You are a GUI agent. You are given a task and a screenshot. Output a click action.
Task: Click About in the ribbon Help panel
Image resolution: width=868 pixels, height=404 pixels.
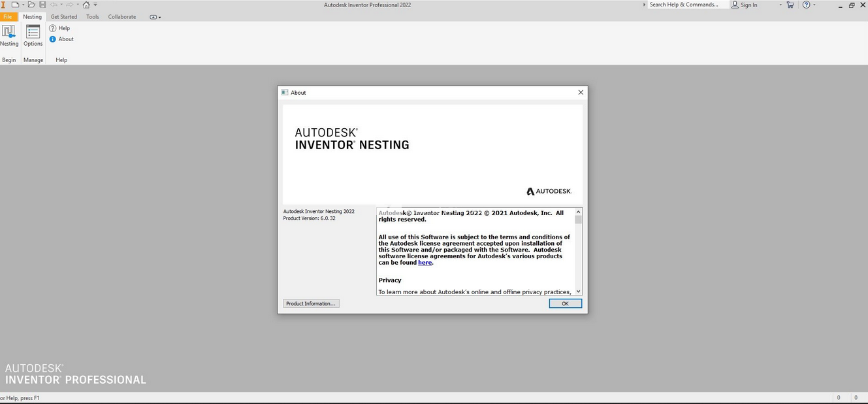click(x=61, y=39)
